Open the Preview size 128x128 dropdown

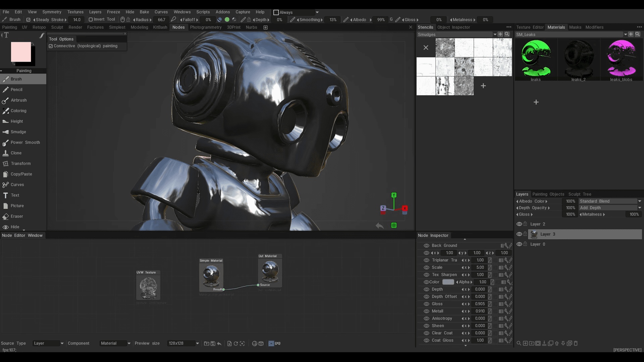[183, 343]
